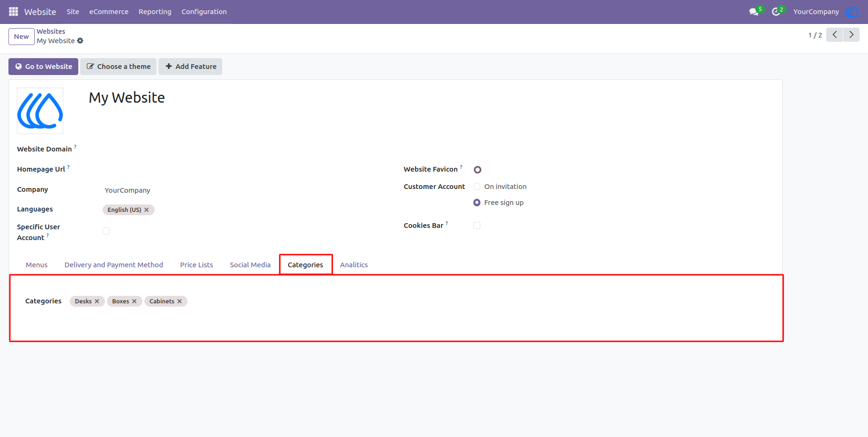Switch to the Price Lists tab
The width and height of the screenshot is (868, 437).
[x=196, y=265]
